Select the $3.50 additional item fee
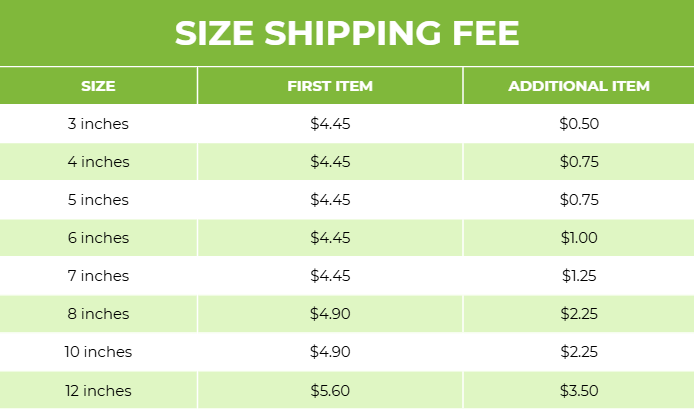Screen dimensions: 694x409 click(579, 390)
